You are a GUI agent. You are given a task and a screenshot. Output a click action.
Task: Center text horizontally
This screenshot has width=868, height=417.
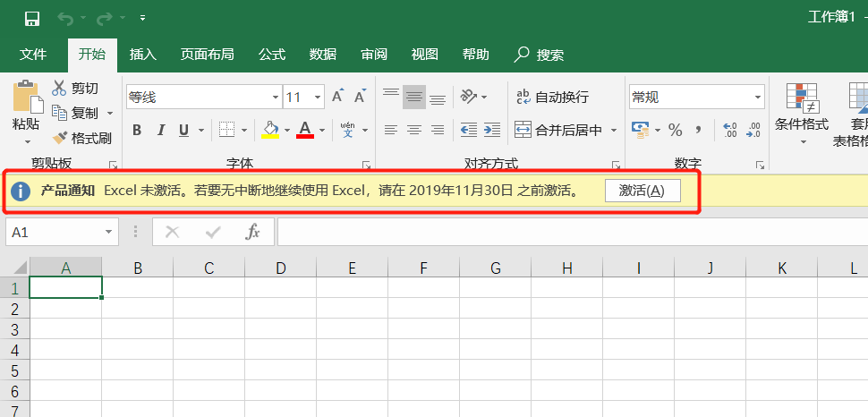tap(414, 131)
